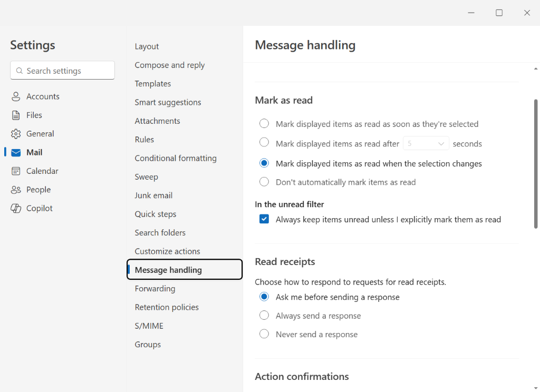Viewport: 540px width, 392px height.
Task: Click the vertical scrollbar thumb
Action: (536, 164)
